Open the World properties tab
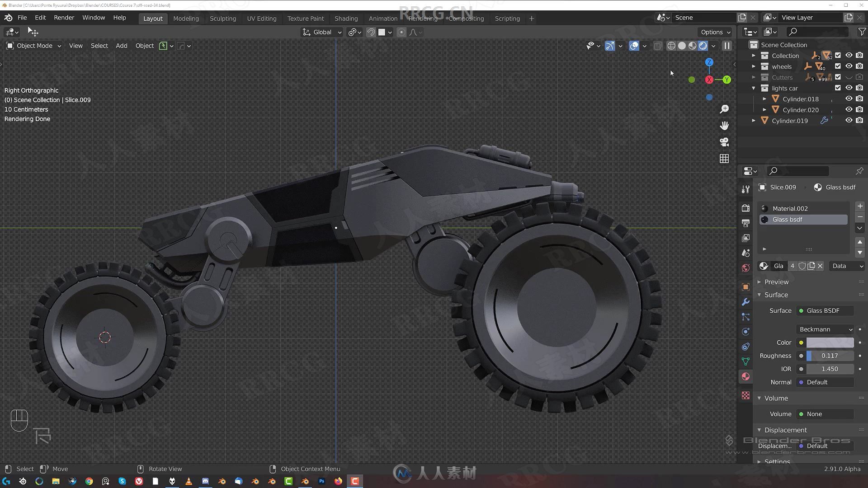The width and height of the screenshot is (868, 488). 745,268
